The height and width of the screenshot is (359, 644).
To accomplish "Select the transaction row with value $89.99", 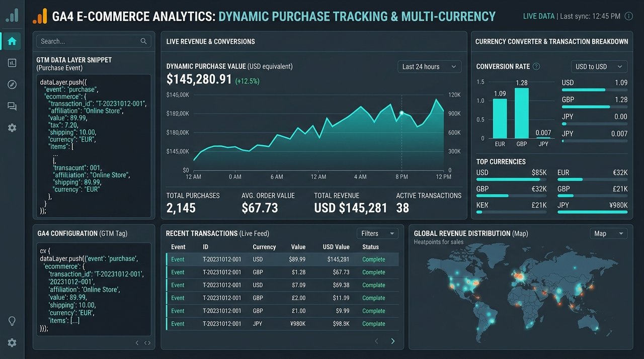I will coord(282,259).
